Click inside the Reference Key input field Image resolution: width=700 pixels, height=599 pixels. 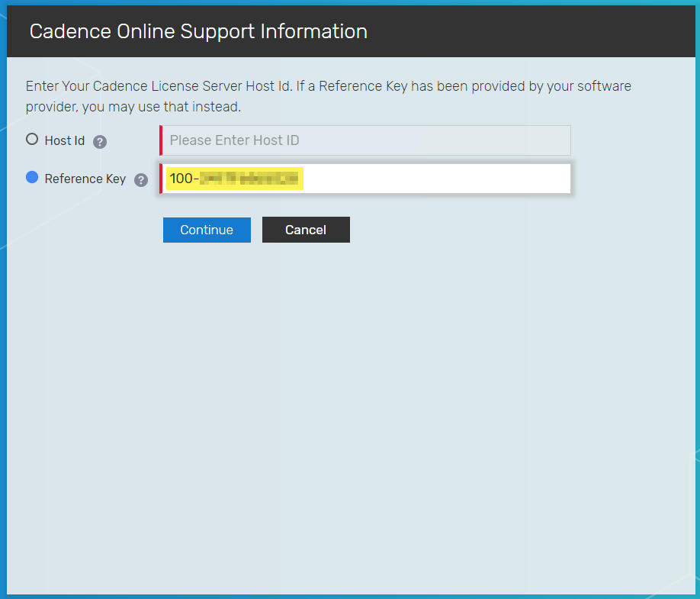click(435, 179)
